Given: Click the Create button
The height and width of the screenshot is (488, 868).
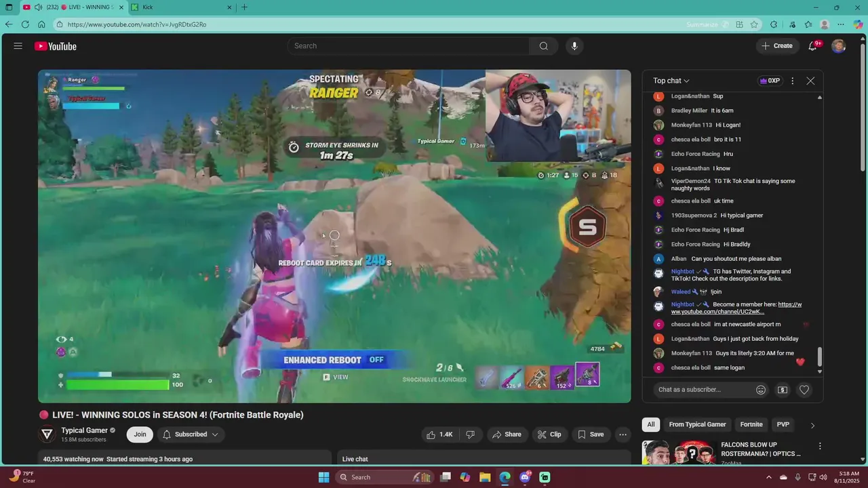Looking at the screenshot, I should (776, 46).
